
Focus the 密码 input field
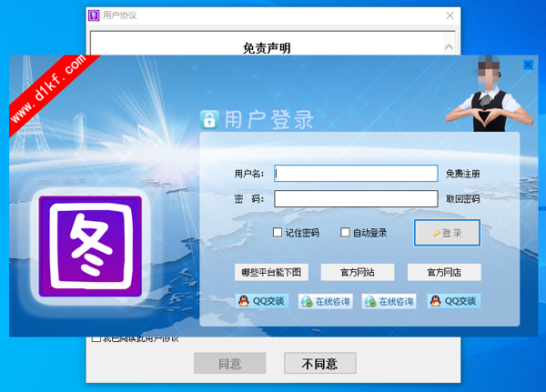point(356,198)
